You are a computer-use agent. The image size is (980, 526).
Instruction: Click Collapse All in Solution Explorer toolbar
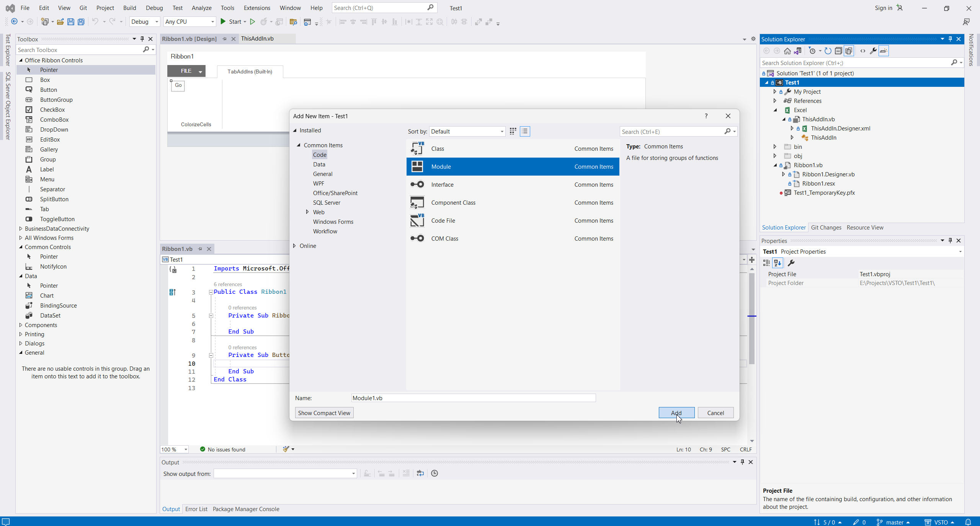838,51
